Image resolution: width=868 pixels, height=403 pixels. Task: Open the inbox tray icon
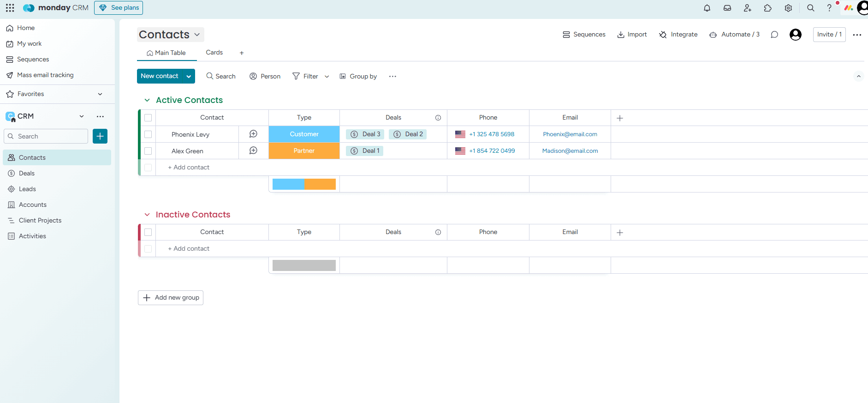727,8
